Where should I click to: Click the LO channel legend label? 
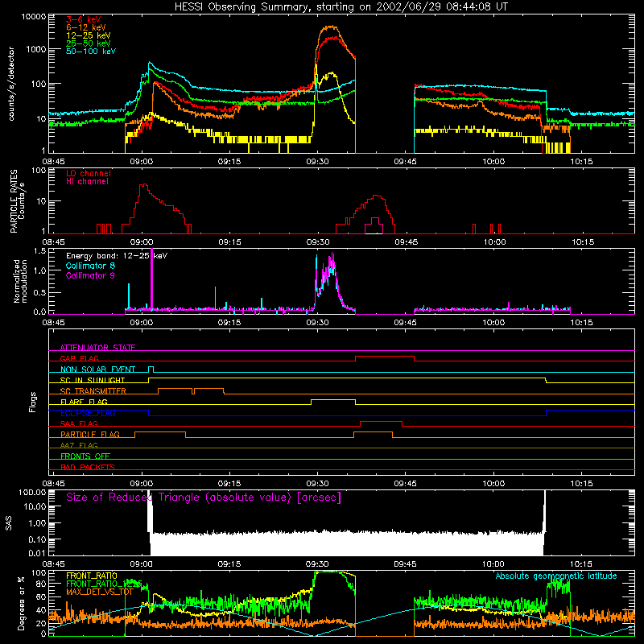point(89,173)
